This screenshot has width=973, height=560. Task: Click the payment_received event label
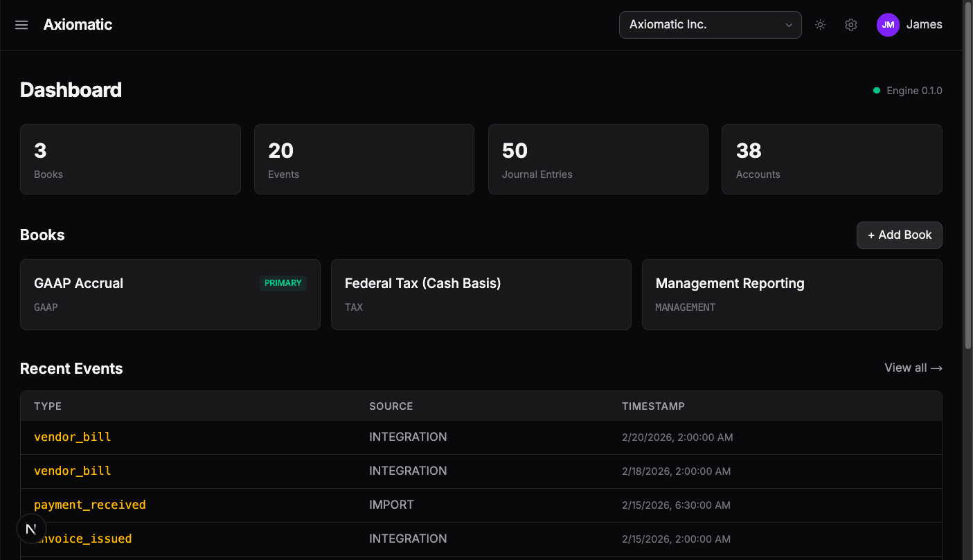click(89, 505)
